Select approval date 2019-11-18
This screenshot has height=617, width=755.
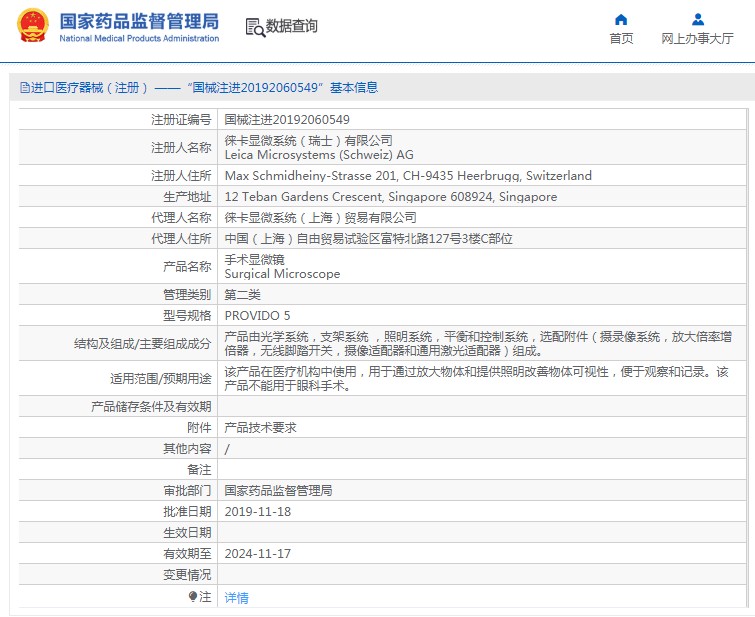pyautogui.click(x=258, y=512)
